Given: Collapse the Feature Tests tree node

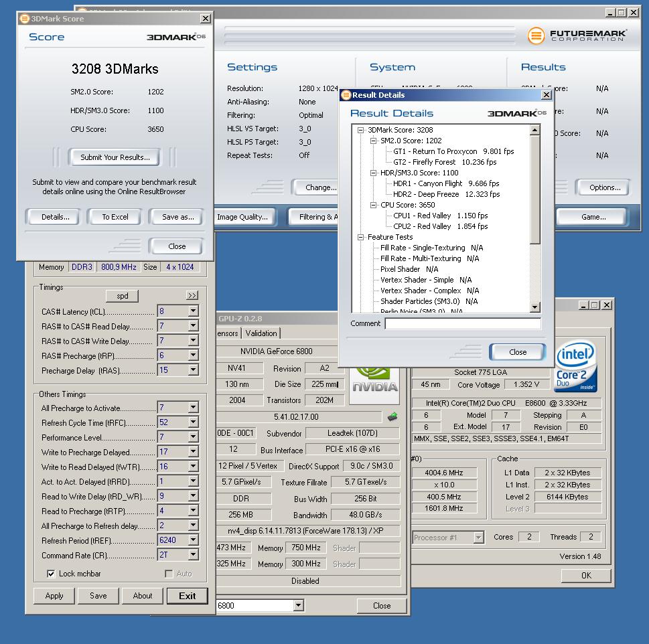Looking at the screenshot, I should pos(360,237).
